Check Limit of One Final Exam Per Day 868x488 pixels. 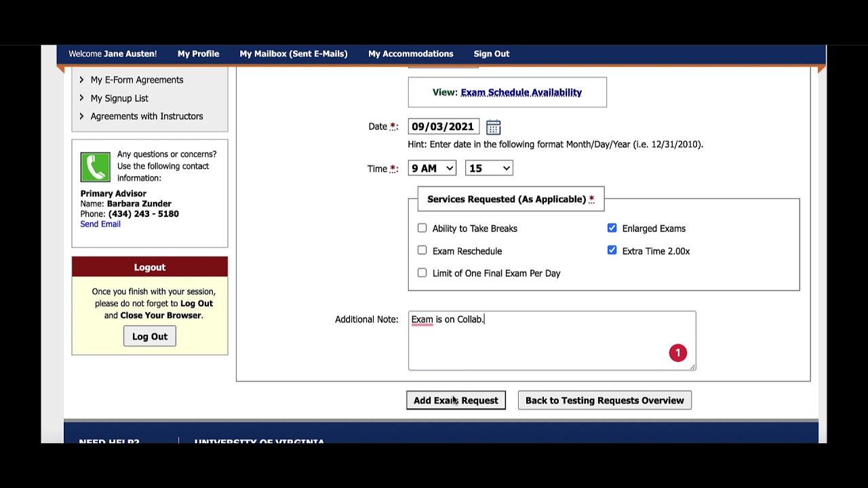pos(422,273)
